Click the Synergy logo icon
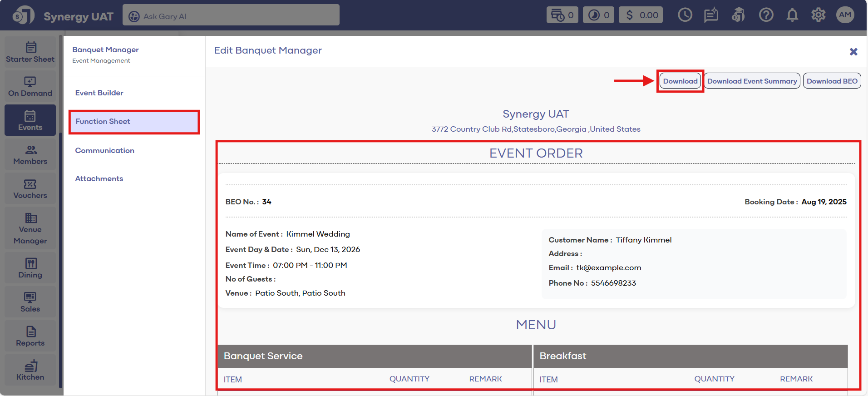 pos(23,15)
